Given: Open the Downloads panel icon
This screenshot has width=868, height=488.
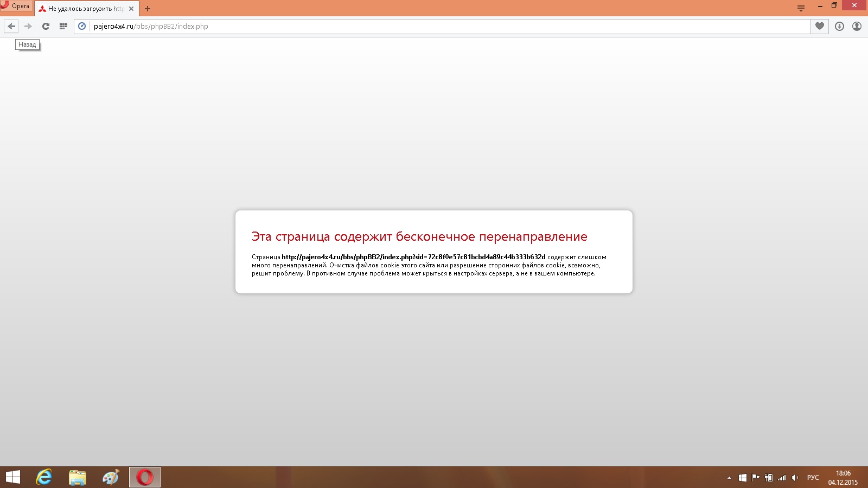Looking at the screenshot, I should pos(839,26).
